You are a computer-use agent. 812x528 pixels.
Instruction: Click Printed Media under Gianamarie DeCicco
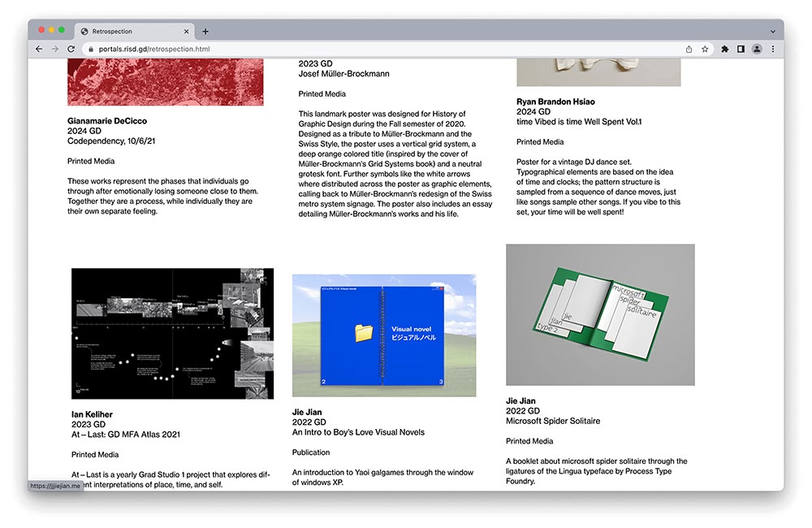coord(91,161)
